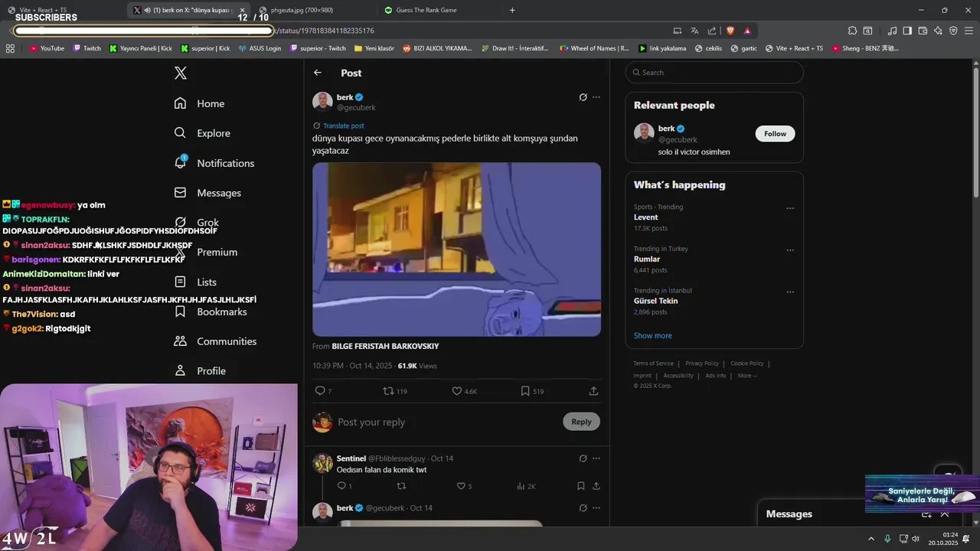The width and height of the screenshot is (980, 551).
Task: Open Explore from the X sidebar
Action: [x=202, y=133]
